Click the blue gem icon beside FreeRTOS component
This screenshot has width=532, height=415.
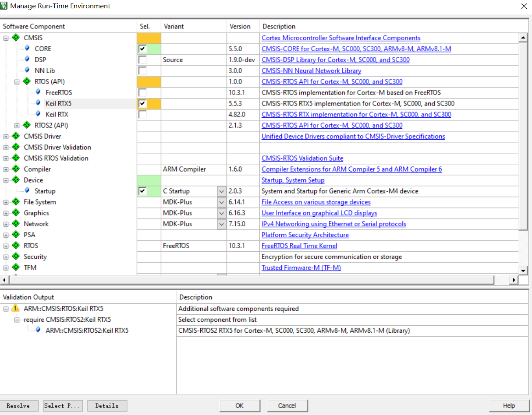pyautogui.click(x=38, y=92)
